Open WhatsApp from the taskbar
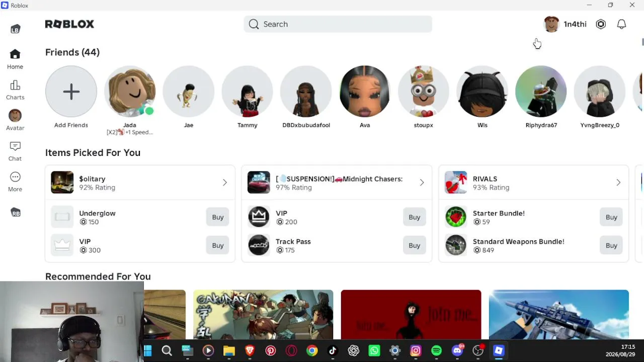This screenshot has width=644, height=362. [374, 350]
